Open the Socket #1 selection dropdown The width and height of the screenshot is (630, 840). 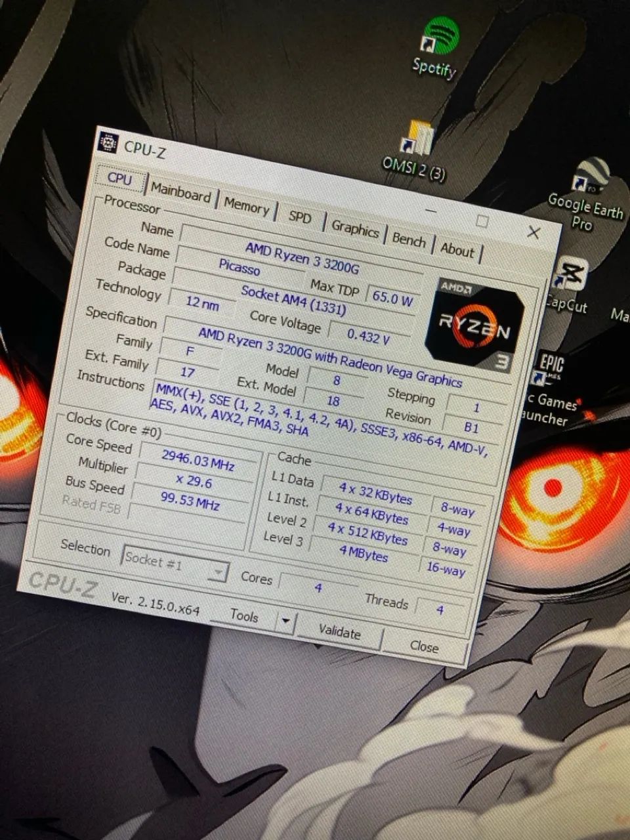(175, 563)
